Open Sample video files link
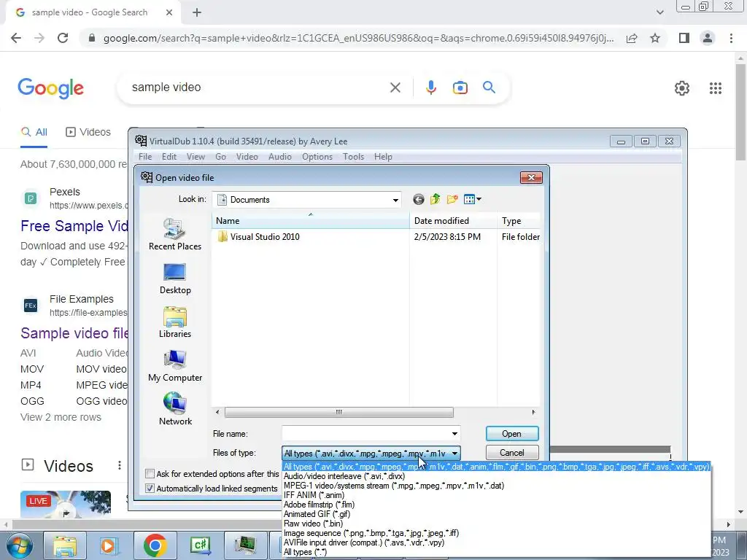 [74, 332]
